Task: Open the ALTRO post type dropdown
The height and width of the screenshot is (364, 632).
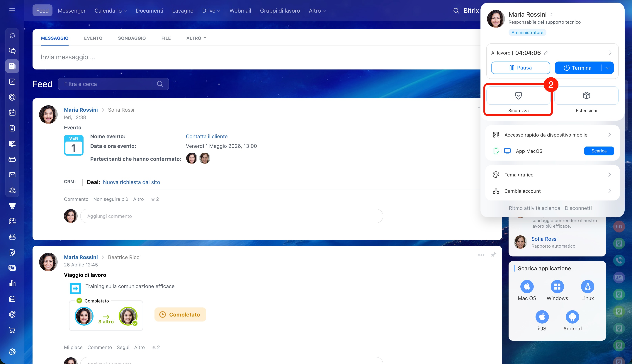Action: coord(196,38)
